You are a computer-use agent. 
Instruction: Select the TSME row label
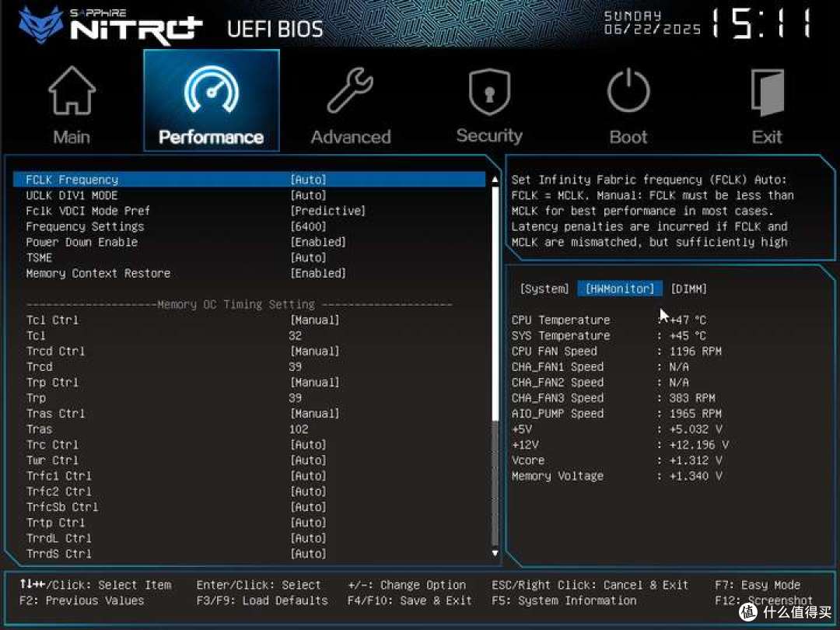click(x=39, y=257)
